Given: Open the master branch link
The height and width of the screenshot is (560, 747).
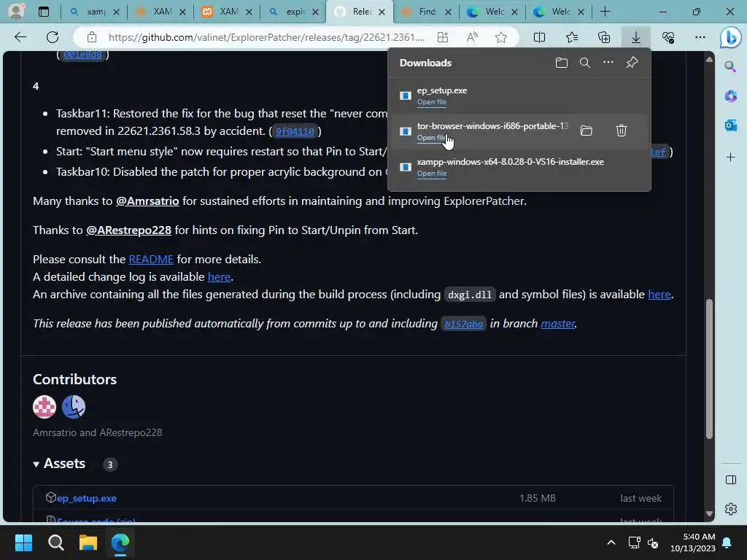Looking at the screenshot, I should coord(558,323).
